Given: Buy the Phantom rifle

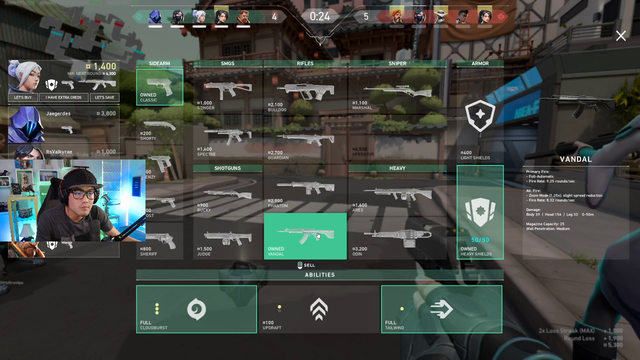Looking at the screenshot, I should 305,189.
